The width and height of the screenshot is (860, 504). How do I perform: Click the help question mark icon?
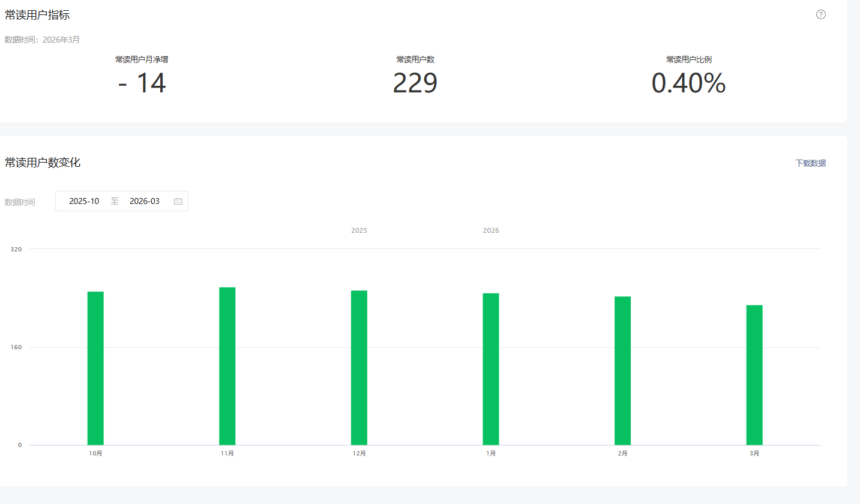pos(821,14)
